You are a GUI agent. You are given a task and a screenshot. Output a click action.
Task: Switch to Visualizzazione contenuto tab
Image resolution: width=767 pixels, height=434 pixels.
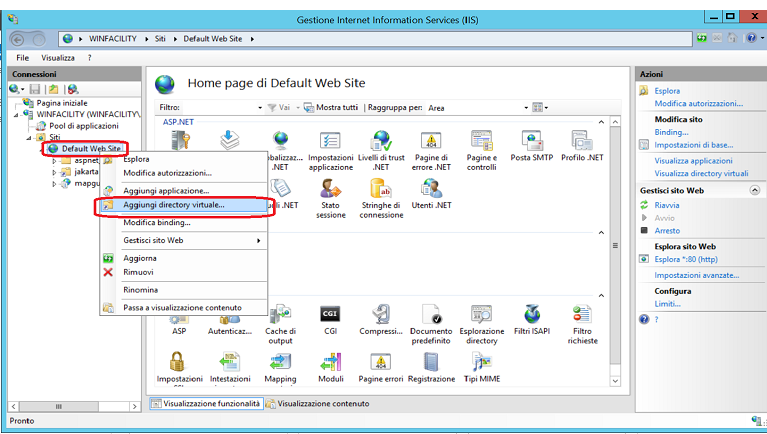pos(318,404)
